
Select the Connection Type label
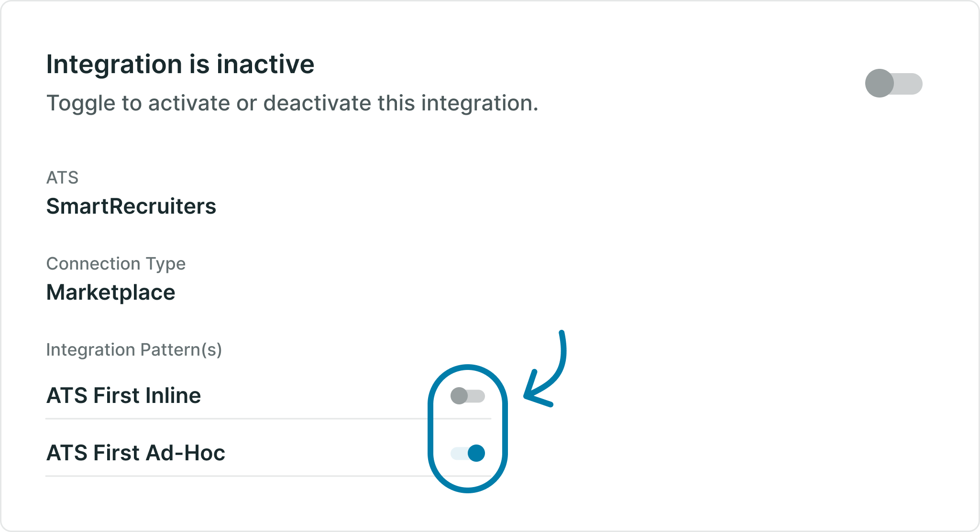[x=116, y=264]
